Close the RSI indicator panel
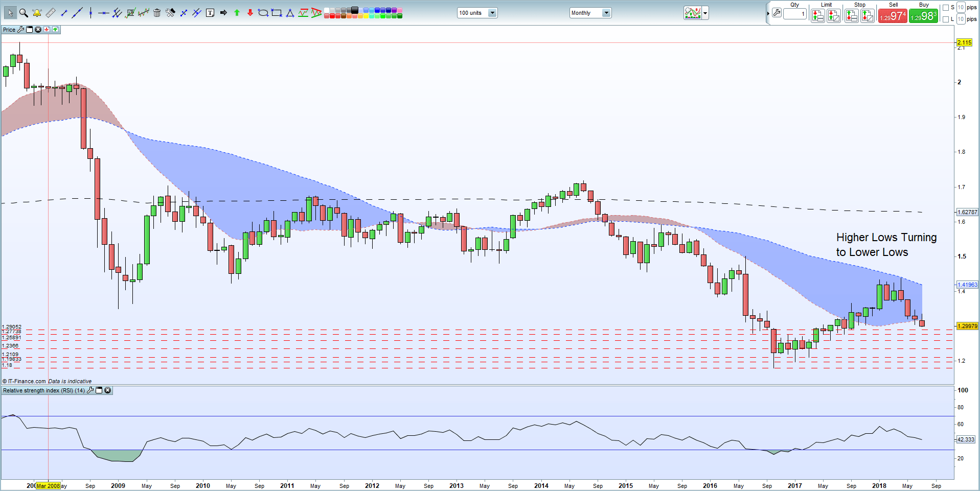This screenshot has height=491, width=980. 108,390
